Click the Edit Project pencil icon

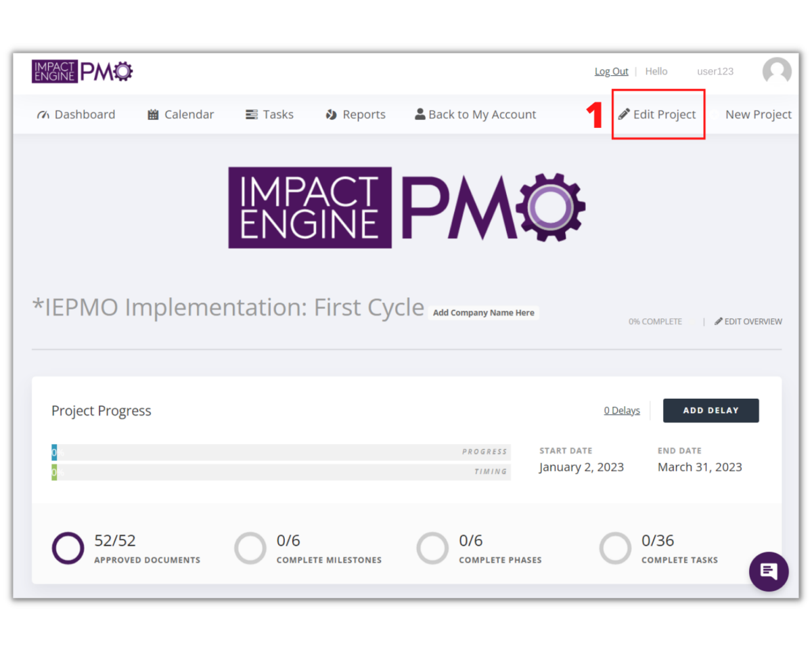tap(623, 114)
